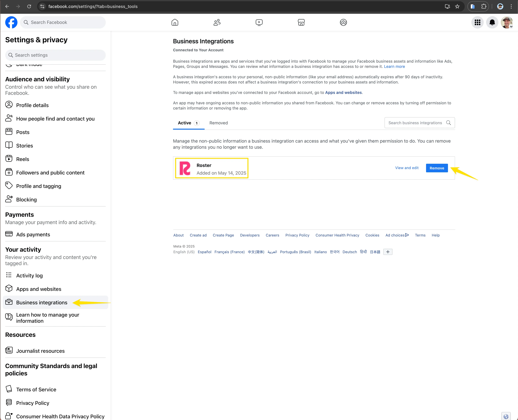Click View and edit for Roster

[x=407, y=168]
